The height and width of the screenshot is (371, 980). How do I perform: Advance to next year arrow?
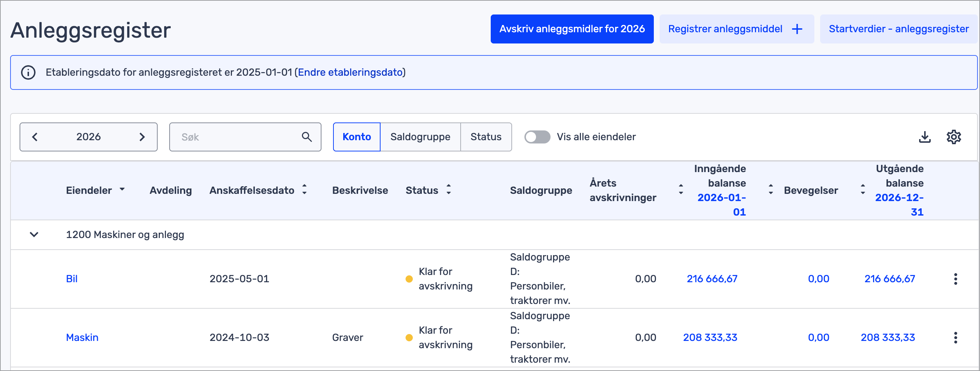[x=142, y=137]
